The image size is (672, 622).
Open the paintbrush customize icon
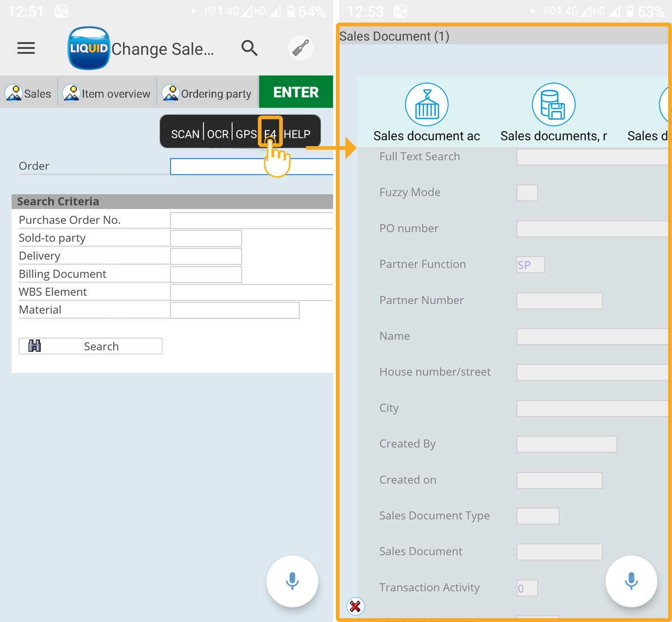tap(301, 48)
